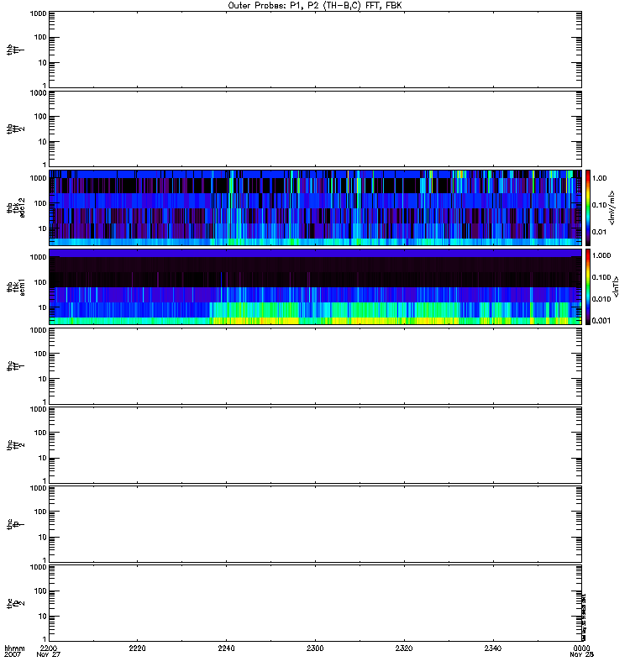Viewport: 630px width, 672px height.
Task: Click the mV/m color bar scale
Action: (x=589, y=207)
